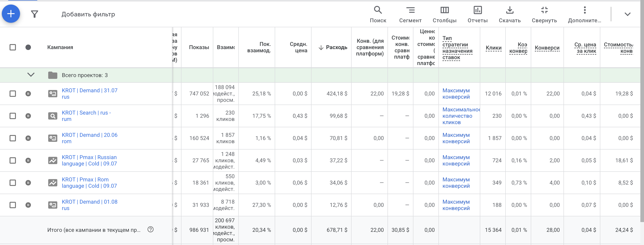Click the blue plus create campaign button
The width and height of the screenshot is (644, 245).
point(11,14)
